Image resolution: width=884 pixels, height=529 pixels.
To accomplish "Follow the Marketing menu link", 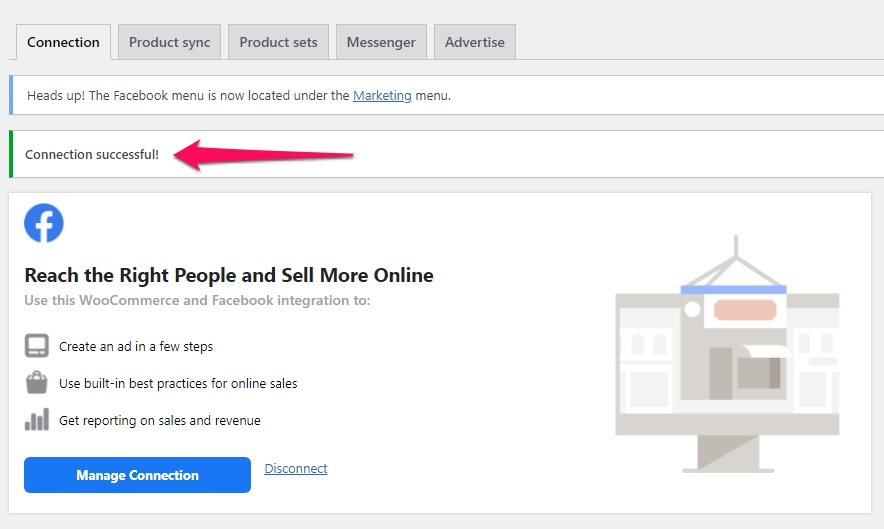I will click(x=382, y=95).
